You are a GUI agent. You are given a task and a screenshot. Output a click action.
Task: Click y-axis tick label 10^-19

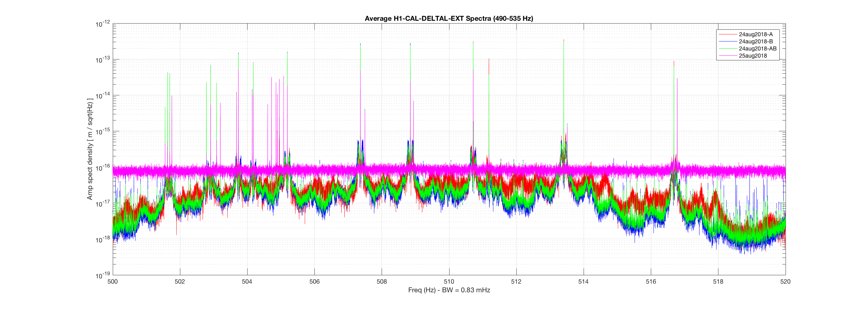click(x=103, y=276)
